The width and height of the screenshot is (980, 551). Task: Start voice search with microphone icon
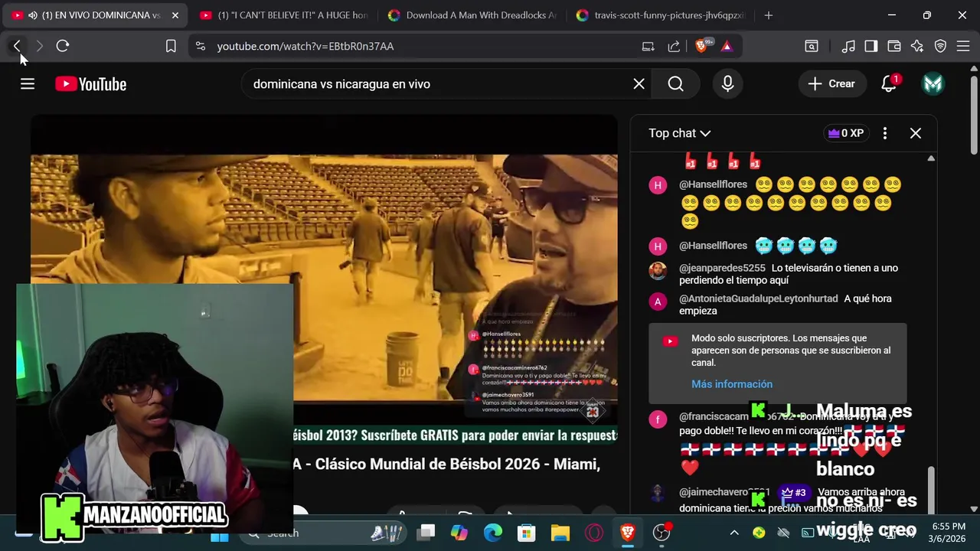(727, 84)
